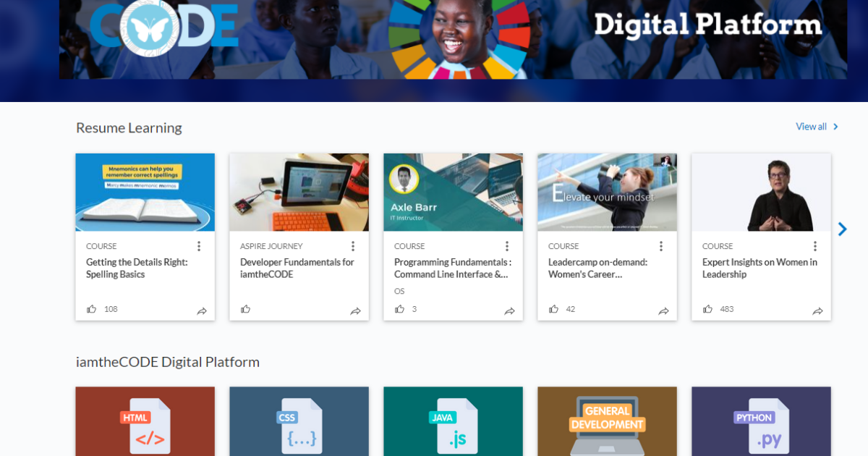Image resolution: width=868 pixels, height=456 pixels.
Task: Click the OS tag on Programming Fundamentals card
Action: tap(399, 291)
